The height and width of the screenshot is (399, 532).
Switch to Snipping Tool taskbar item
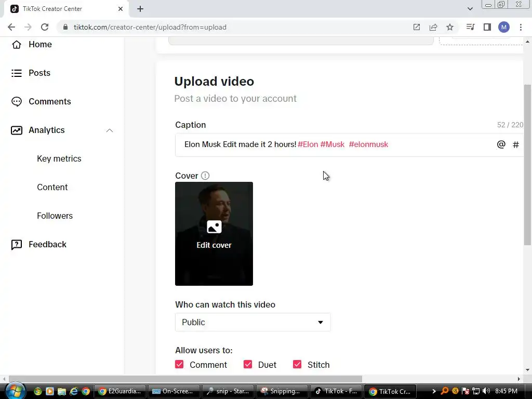click(282, 391)
